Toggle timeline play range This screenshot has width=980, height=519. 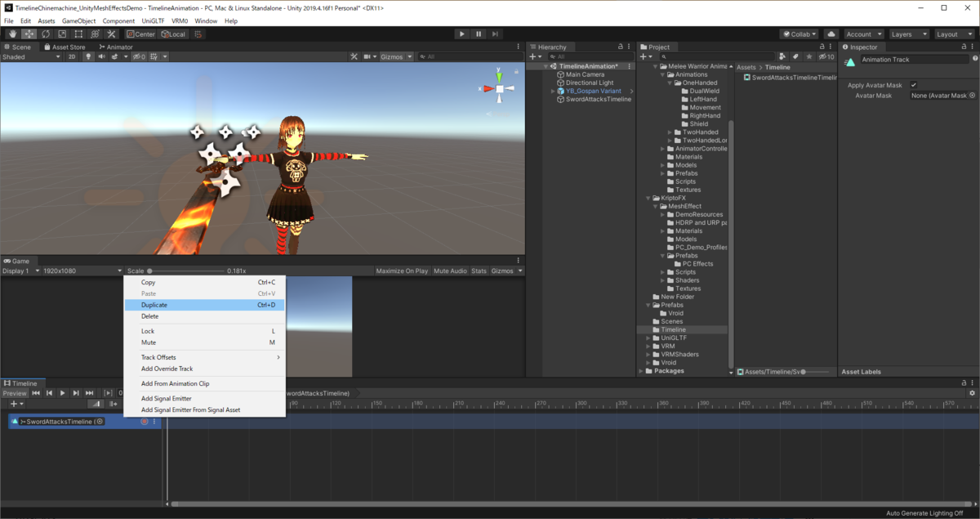[109, 393]
